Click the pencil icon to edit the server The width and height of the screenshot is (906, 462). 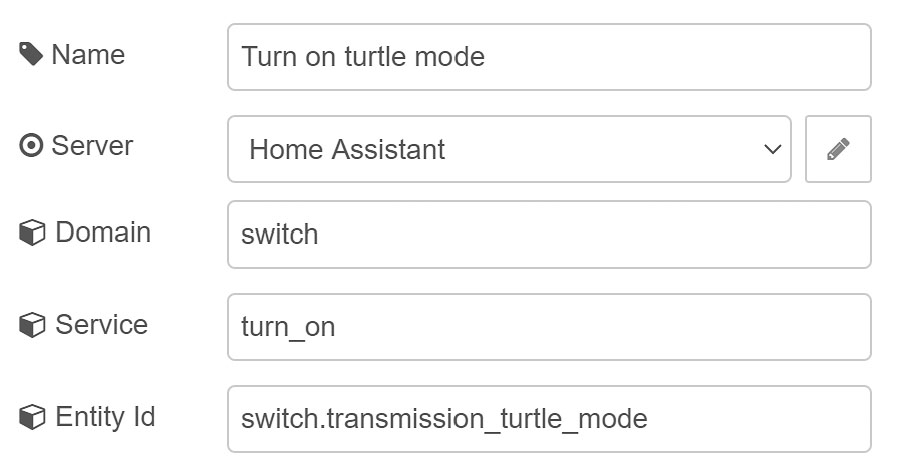coord(838,149)
